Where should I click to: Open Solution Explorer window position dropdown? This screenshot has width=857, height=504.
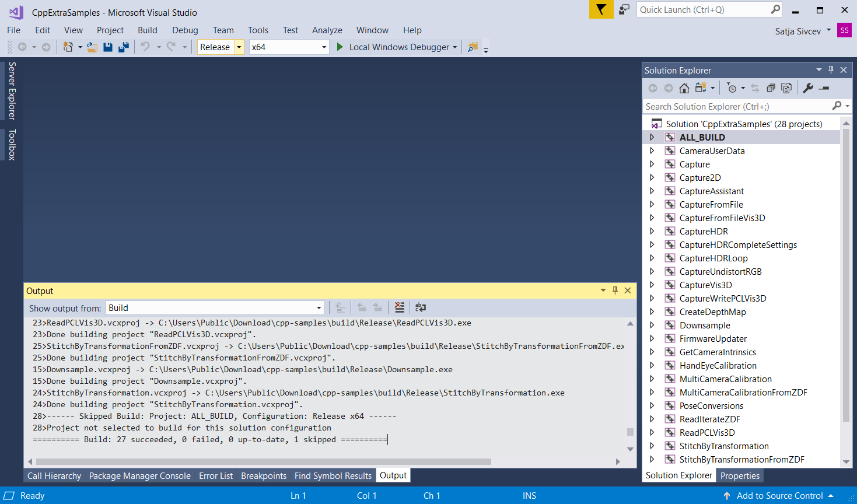point(819,70)
